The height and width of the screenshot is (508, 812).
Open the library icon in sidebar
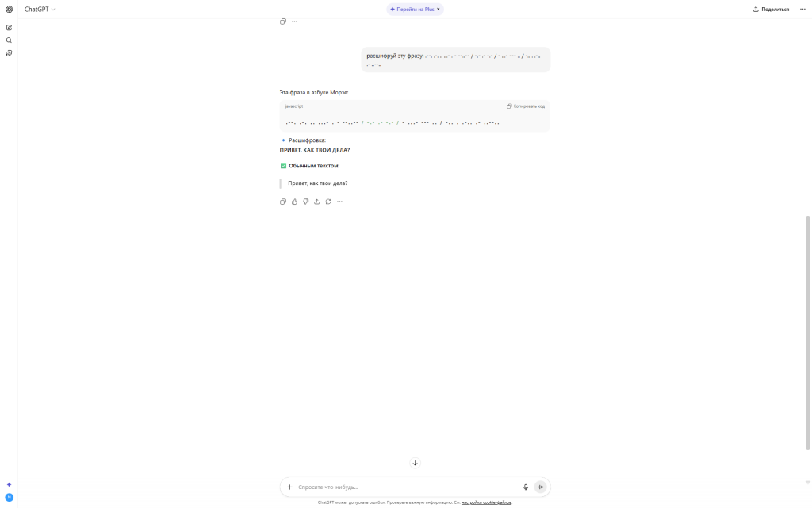[x=9, y=53]
